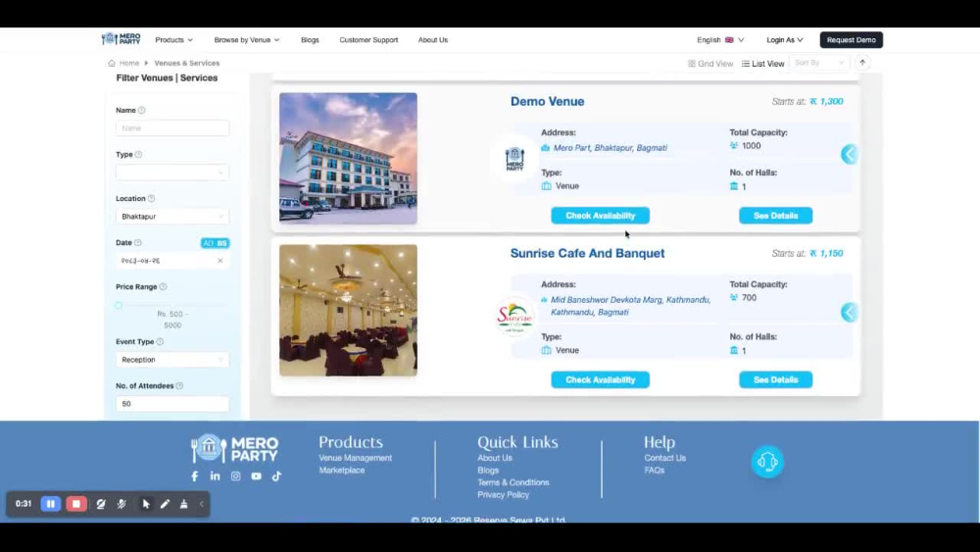
Task: Check Availability for Sunrise Cafe And Banquet
Action: [x=600, y=380]
